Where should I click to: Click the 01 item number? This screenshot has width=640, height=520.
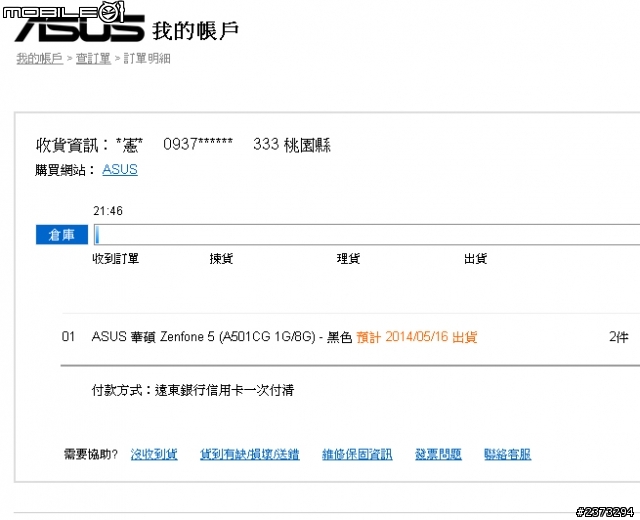[x=68, y=337]
